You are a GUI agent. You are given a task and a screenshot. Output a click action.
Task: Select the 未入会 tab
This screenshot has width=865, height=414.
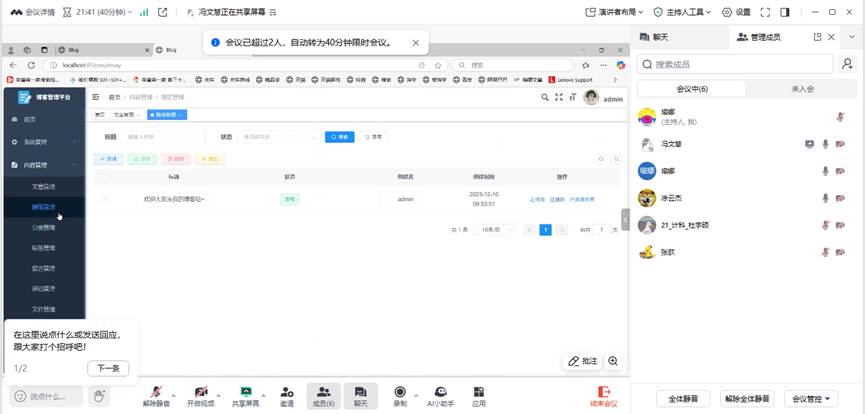(802, 89)
